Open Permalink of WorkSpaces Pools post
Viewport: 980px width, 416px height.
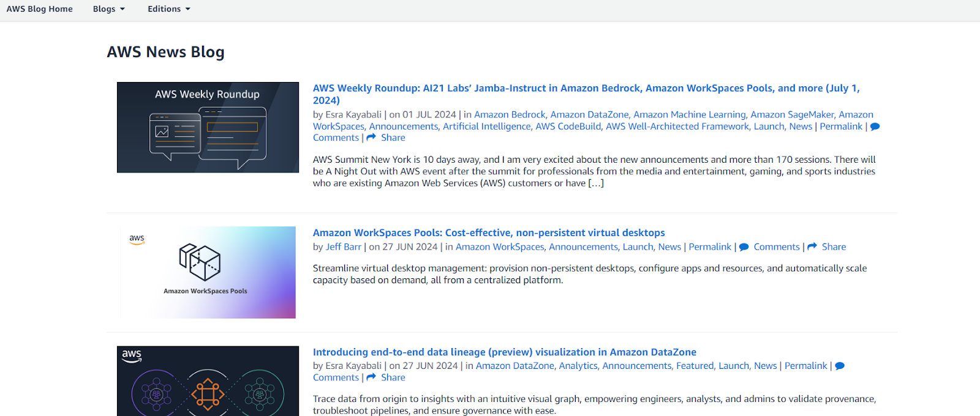pos(710,247)
